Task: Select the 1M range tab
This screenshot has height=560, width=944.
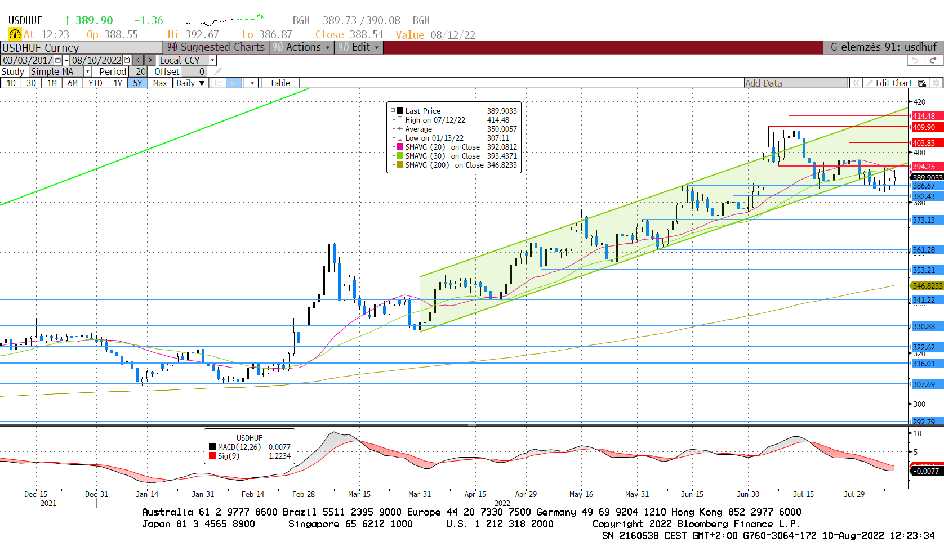Action: click(x=52, y=83)
